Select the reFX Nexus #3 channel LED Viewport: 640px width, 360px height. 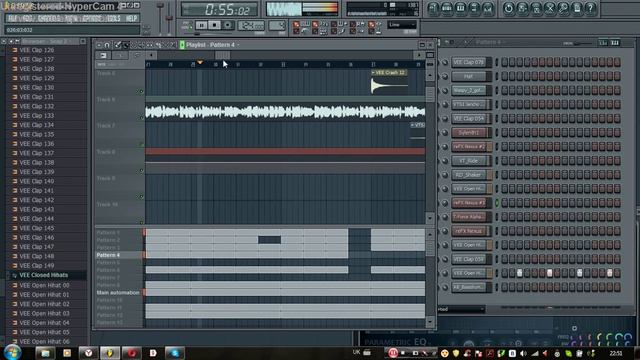(x=497, y=203)
